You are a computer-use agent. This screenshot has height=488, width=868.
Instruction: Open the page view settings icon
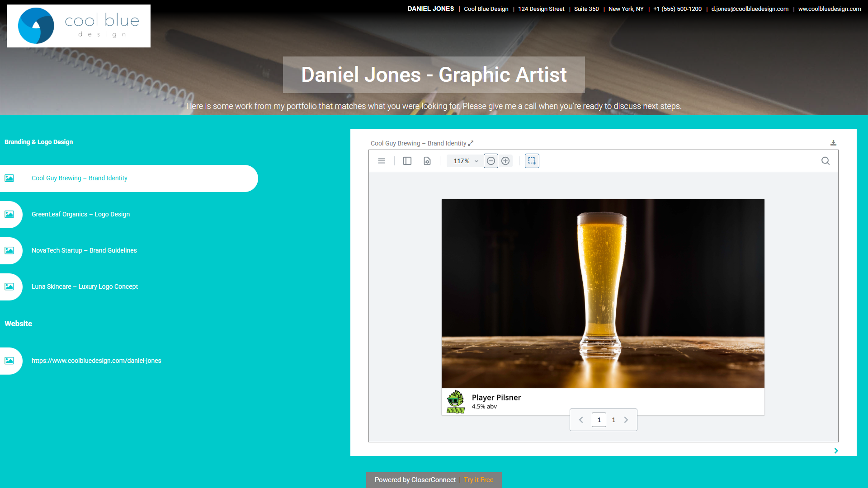427,161
